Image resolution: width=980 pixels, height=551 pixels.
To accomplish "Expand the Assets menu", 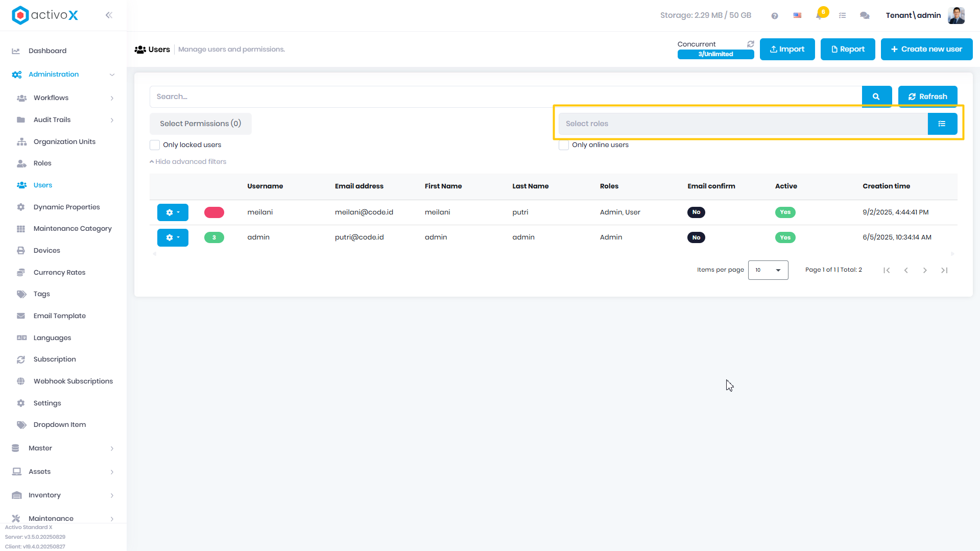I will coord(63,472).
